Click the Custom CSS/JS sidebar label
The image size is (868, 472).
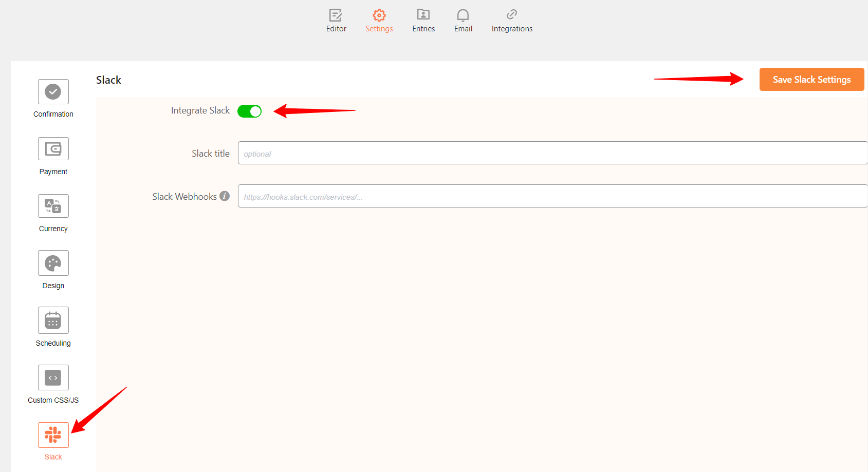pos(53,400)
